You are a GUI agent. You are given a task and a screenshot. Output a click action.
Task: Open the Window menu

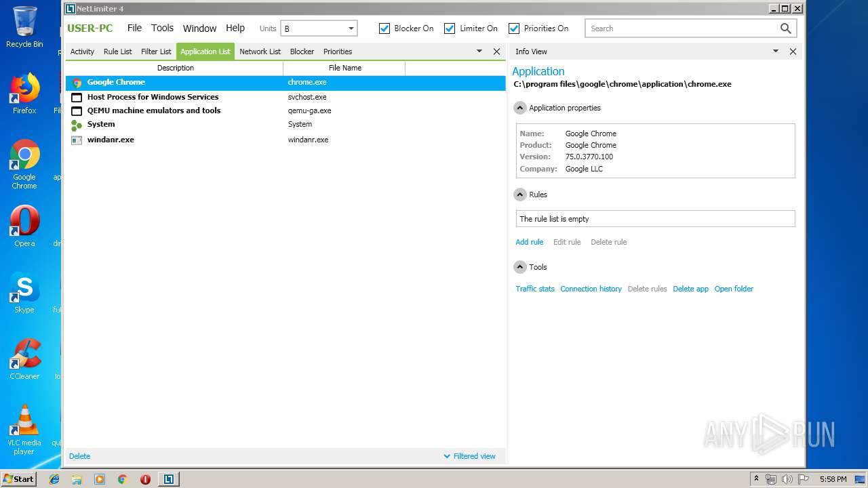coord(199,28)
